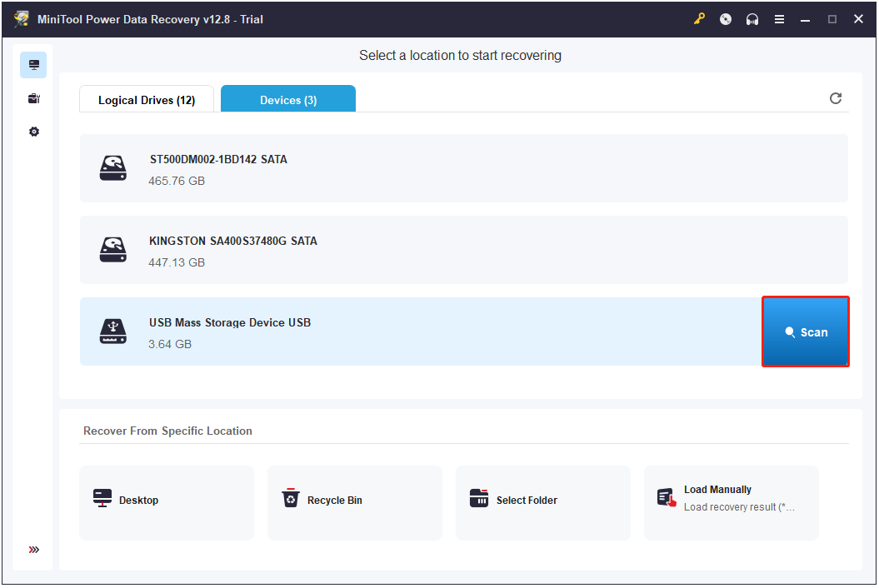
Task: Open the Bootable Media builder disc icon
Action: (x=725, y=18)
